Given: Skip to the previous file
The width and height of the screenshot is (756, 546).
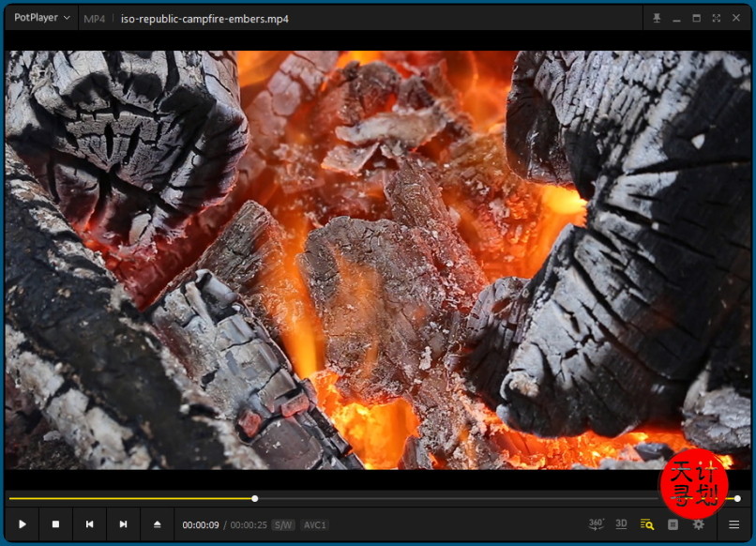Looking at the screenshot, I should click(89, 524).
